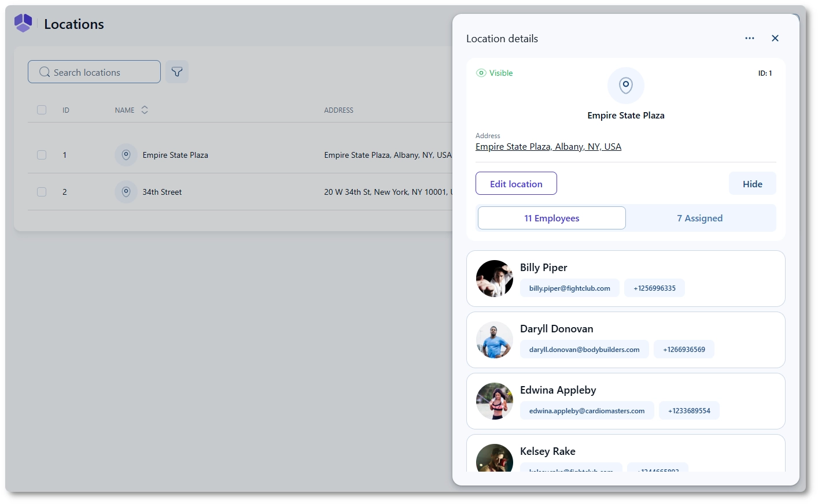This screenshot has height=504, width=818.
Task: Click edwina.appleby@cardiomasters.com email chip
Action: point(587,410)
